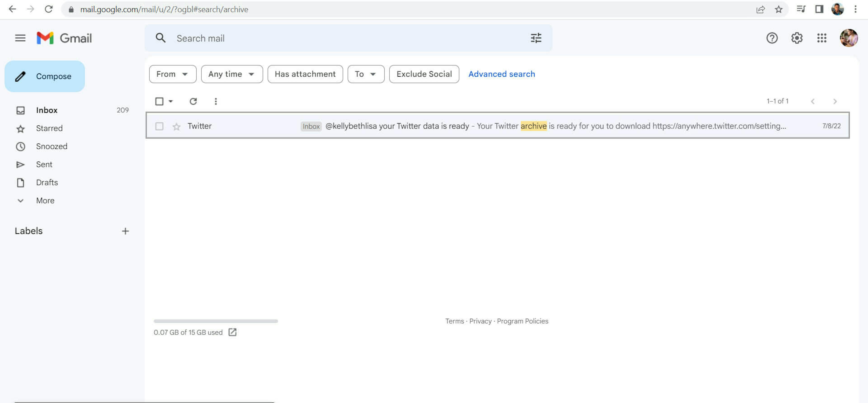Screen dimensions: 868x403
Task: Click the Compose button
Action: [x=45, y=76]
